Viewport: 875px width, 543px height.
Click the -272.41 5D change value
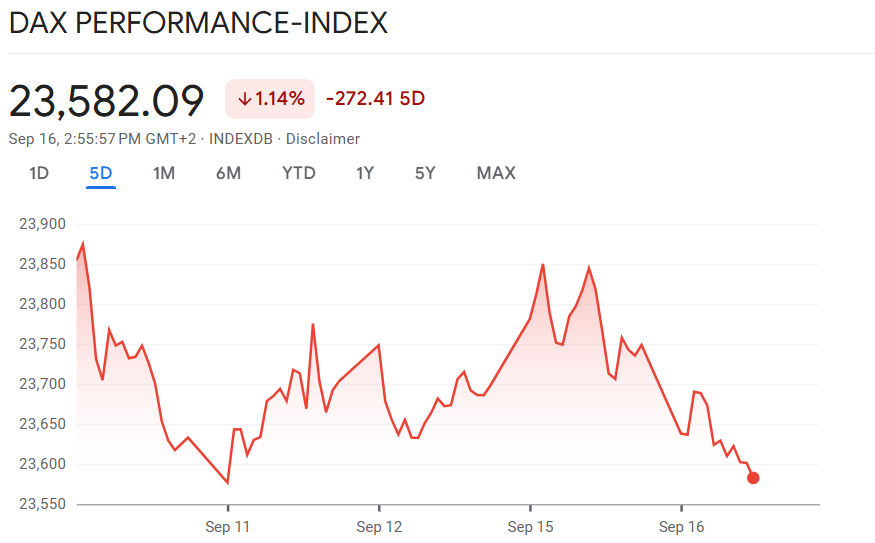coord(375,99)
